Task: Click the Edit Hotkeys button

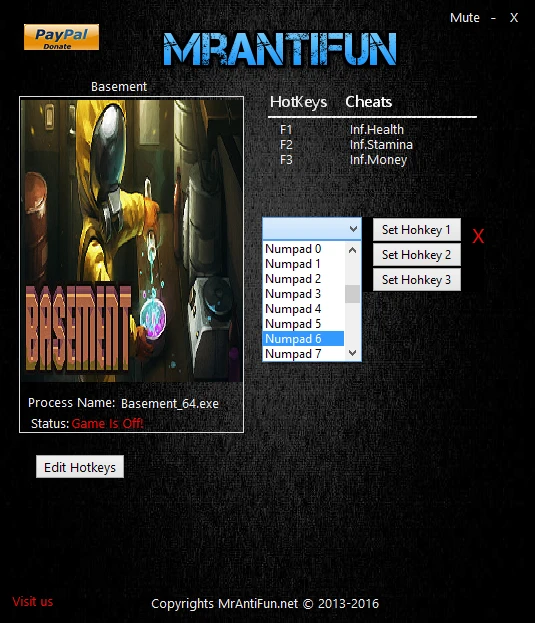Action: click(x=80, y=467)
